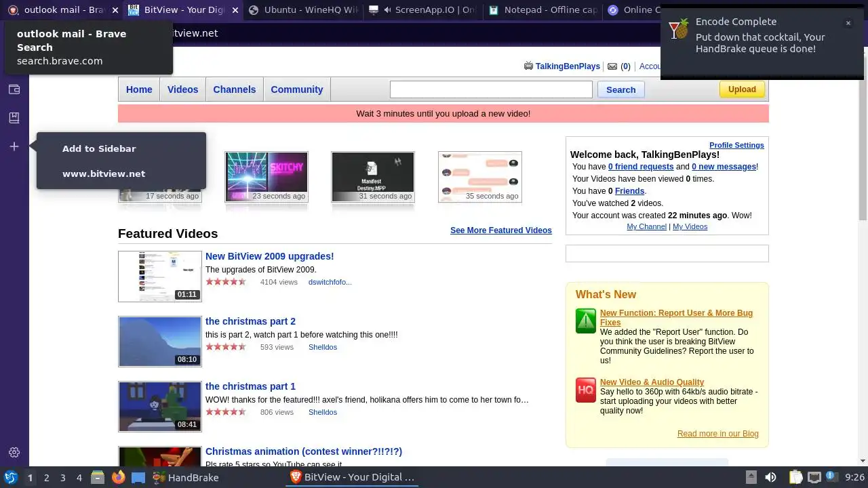The height and width of the screenshot is (488, 868).
Task: Open Profile Settings link
Action: point(736,145)
